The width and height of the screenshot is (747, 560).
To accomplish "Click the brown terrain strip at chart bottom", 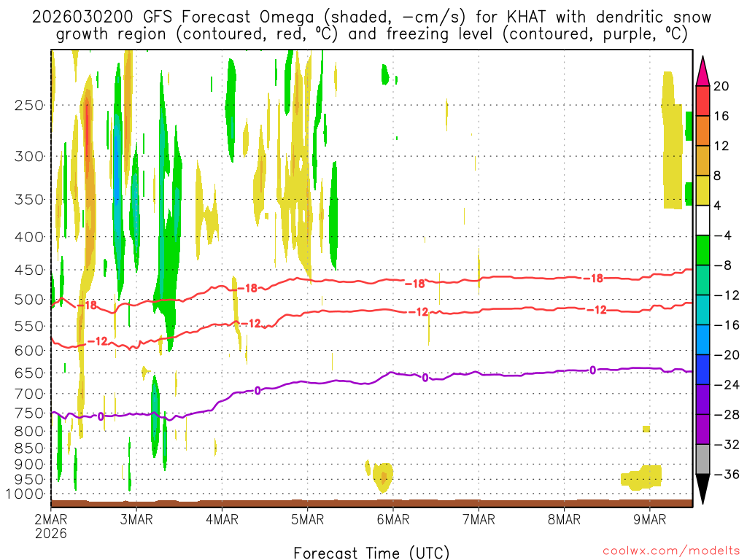I will click(x=371, y=503).
